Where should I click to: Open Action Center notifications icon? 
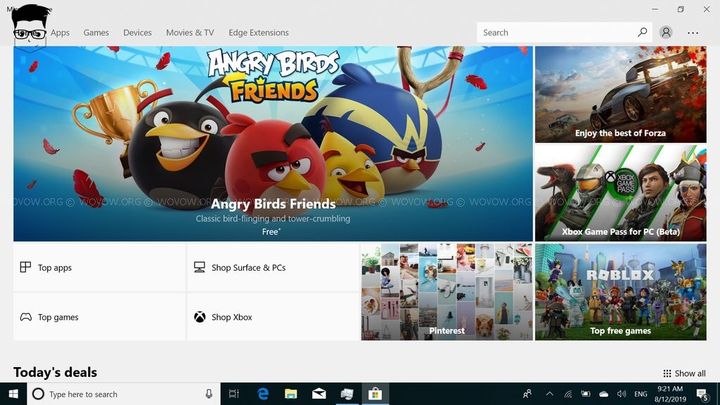point(702,394)
